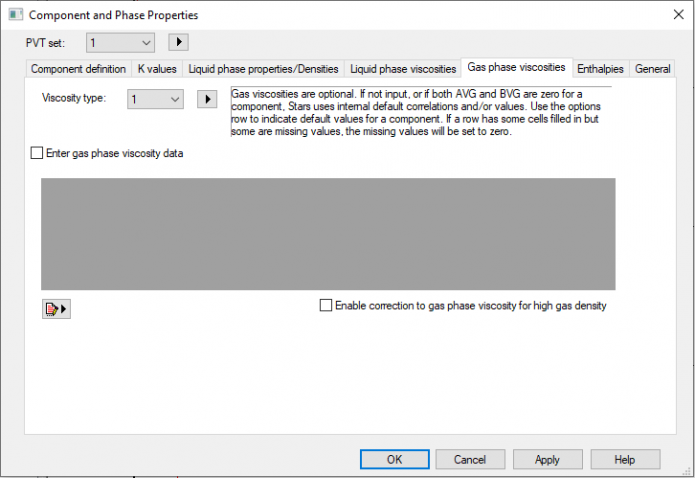Image resolution: width=695 pixels, height=478 pixels.
Task: Enable the 'Enter gas phase viscosity data' checkbox
Action: point(38,153)
